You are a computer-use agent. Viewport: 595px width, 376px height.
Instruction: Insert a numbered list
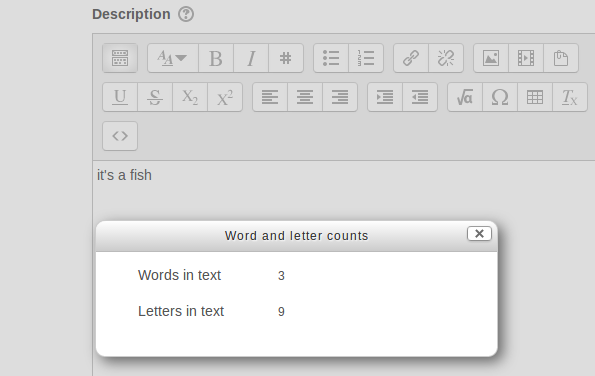(366, 58)
